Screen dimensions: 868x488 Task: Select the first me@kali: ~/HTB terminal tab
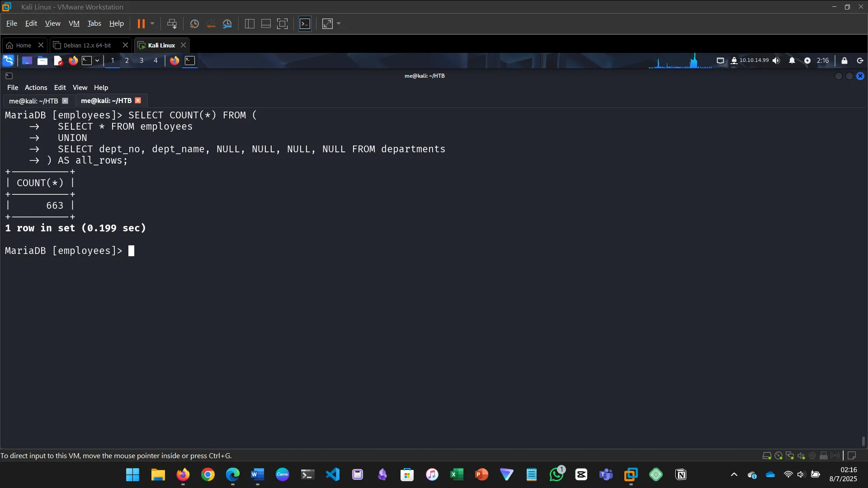(x=33, y=101)
